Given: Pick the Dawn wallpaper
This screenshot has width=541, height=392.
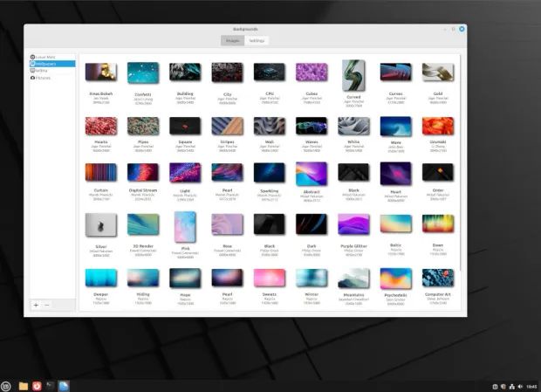Looking at the screenshot, I should coord(438,224).
